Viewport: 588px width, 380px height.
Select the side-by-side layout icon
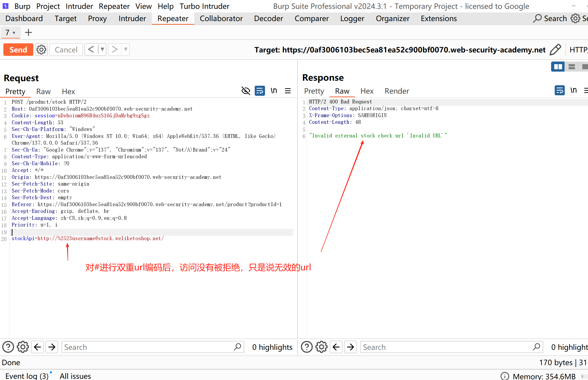[x=558, y=67]
